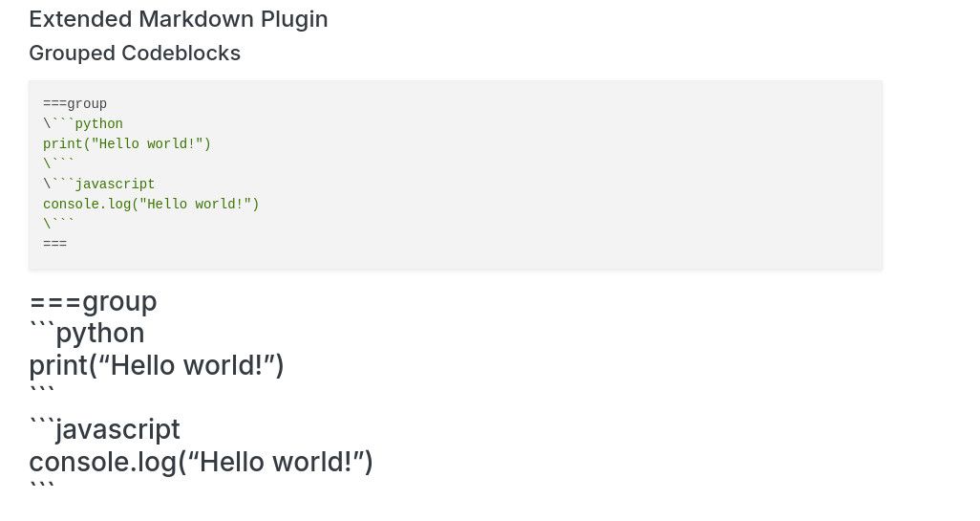Viewport: 980px width, 521px height.
Task: Click the word "Codeblocks" in the subheading
Action: (x=181, y=54)
